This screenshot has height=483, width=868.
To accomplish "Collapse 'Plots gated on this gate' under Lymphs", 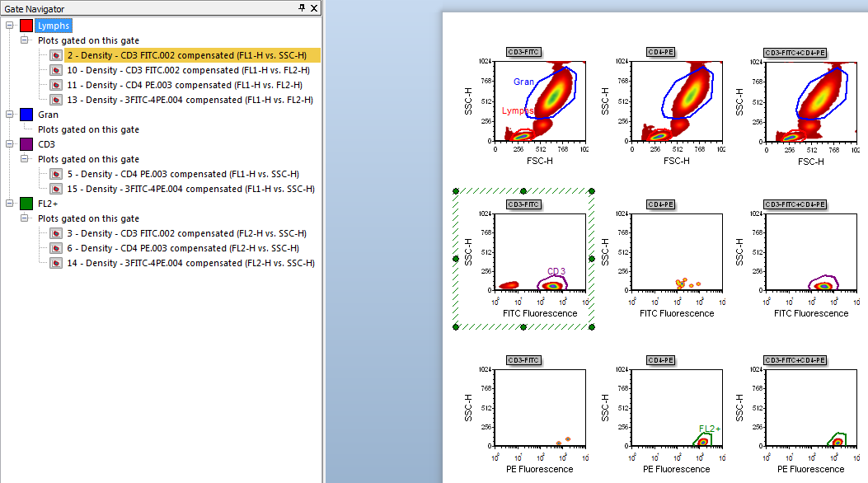I will tap(25, 40).
